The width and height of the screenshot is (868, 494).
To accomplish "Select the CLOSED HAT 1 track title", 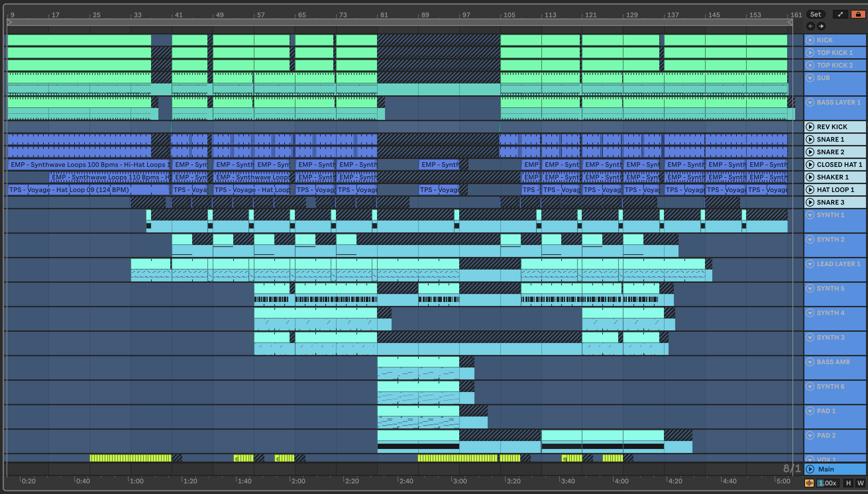I will [839, 165].
